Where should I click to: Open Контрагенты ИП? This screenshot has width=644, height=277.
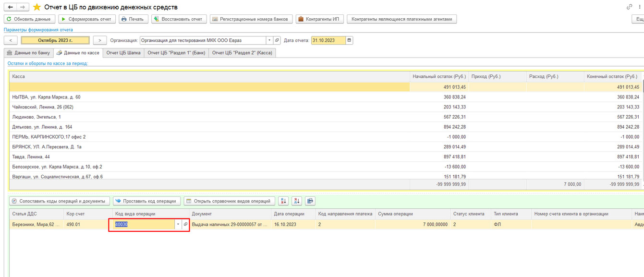319,19
